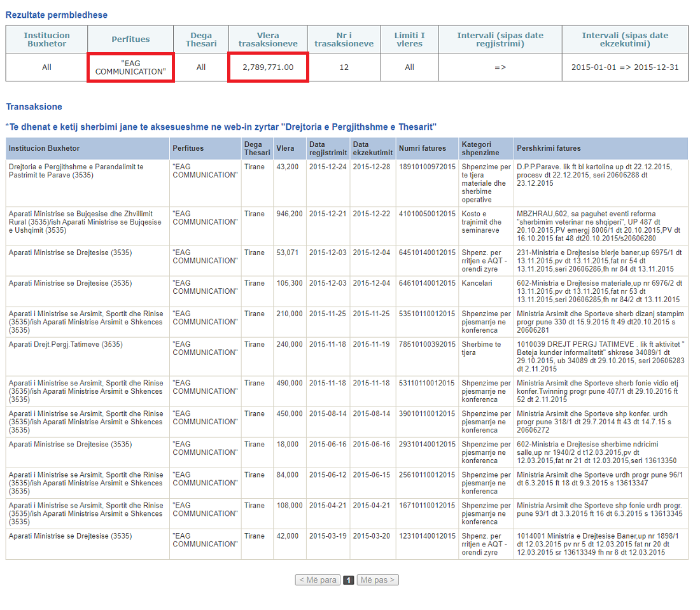
Task: Click the date interval 2015-01-01 => 2015-12-31
Action: point(624,67)
